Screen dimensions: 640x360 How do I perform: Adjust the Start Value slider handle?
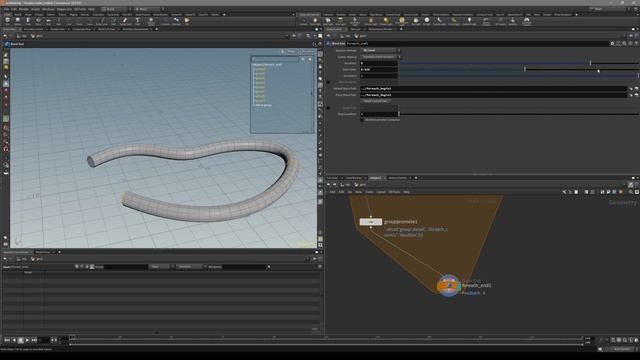(524, 69)
